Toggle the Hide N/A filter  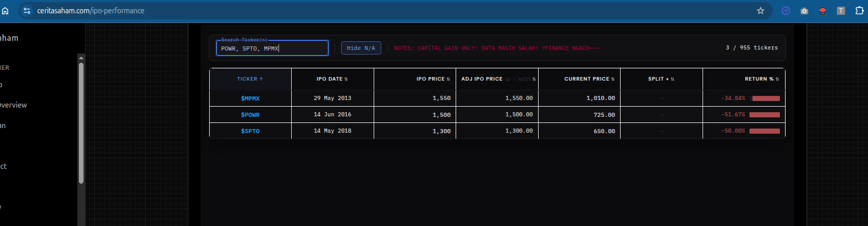pyautogui.click(x=361, y=48)
